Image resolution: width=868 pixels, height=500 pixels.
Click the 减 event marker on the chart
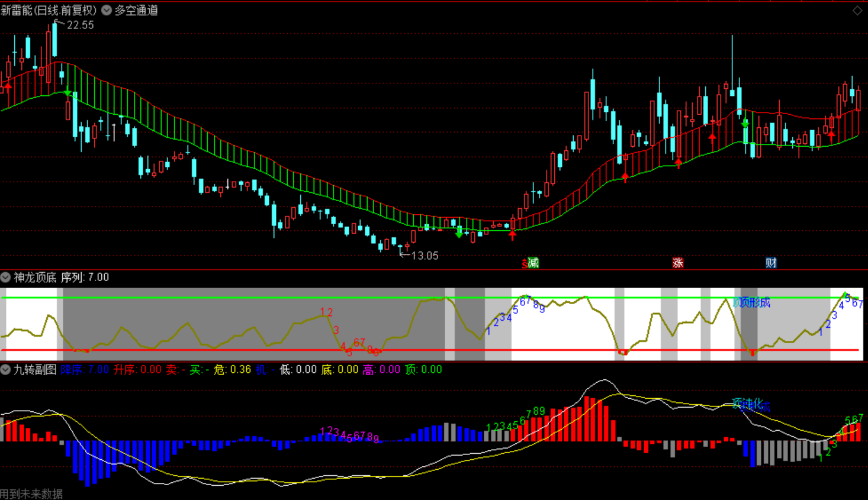tap(533, 263)
